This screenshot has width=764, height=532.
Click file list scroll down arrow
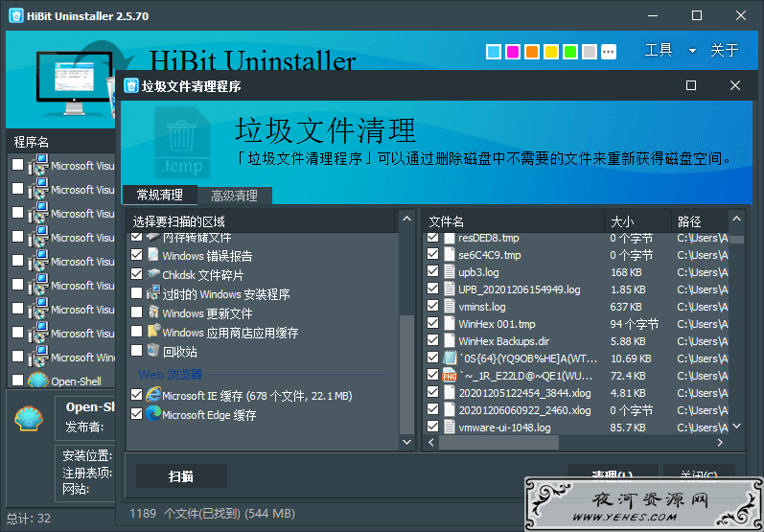pos(736,427)
